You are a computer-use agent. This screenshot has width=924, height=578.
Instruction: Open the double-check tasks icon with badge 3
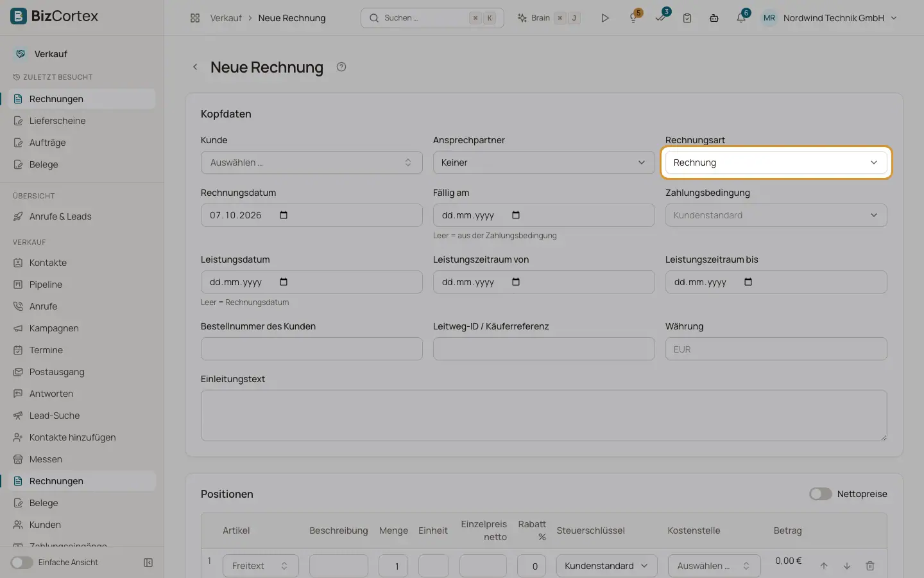(661, 18)
